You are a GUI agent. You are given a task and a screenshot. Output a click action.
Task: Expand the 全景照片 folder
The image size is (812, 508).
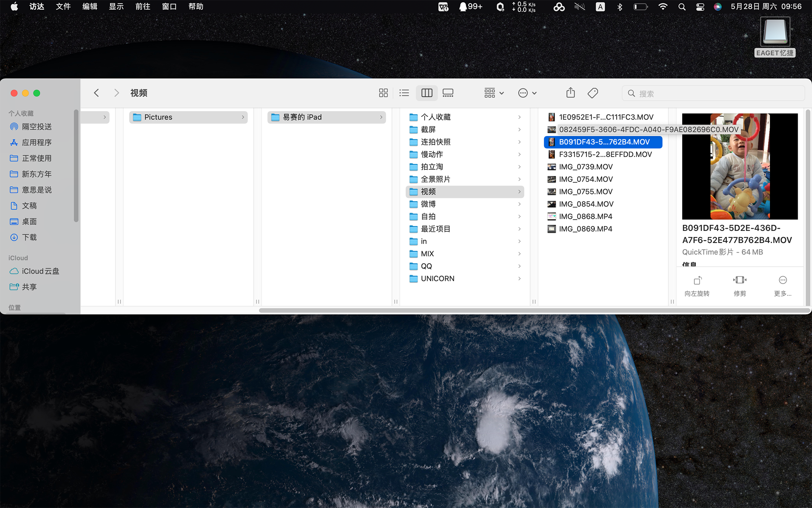point(465,179)
